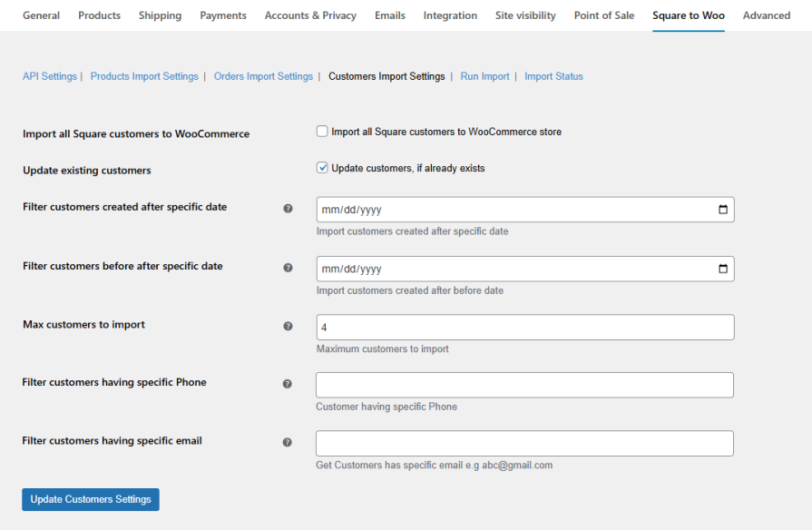View the Import Status page

[553, 76]
